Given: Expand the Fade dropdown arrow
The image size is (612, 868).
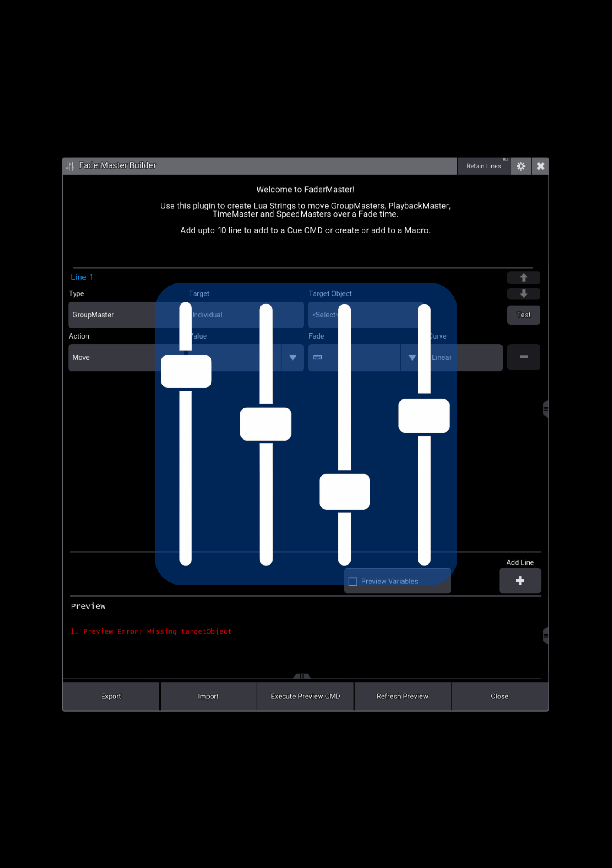Looking at the screenshot, I should point(412,358).
